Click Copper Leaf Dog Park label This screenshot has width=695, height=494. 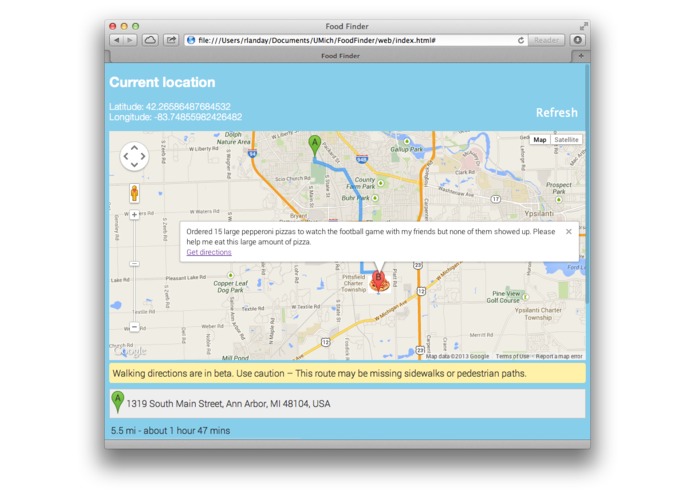coord(230,287)
